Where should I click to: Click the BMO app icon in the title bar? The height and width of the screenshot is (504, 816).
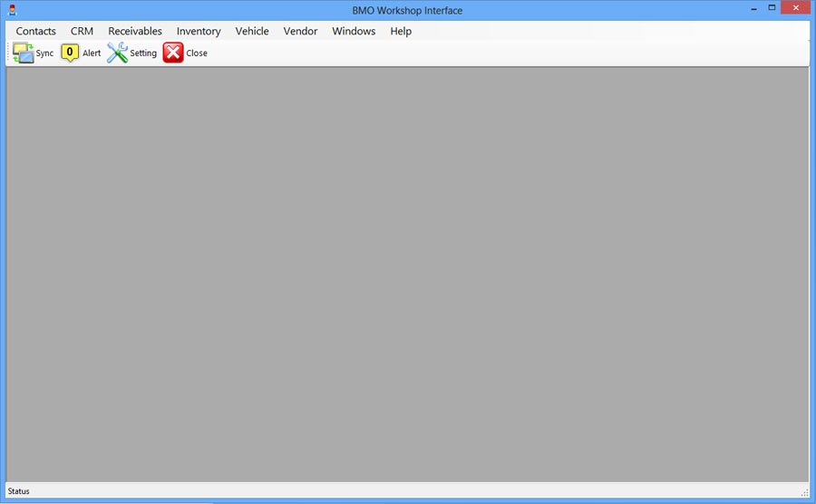[x=13, y=10]
